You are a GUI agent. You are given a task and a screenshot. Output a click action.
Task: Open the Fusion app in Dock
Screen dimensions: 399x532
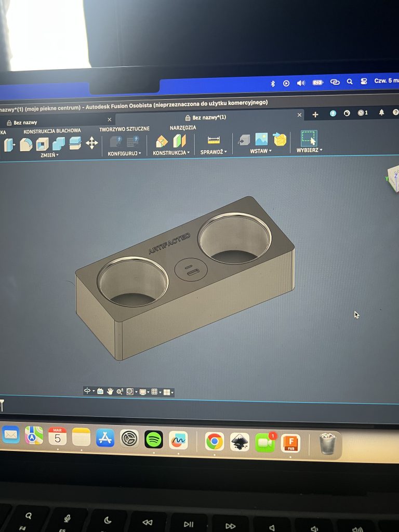coord(291,443)
